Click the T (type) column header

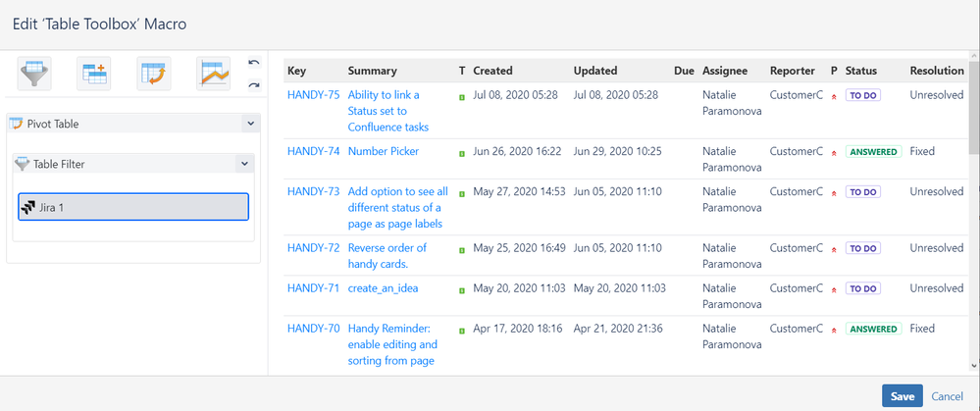(462, 71)
